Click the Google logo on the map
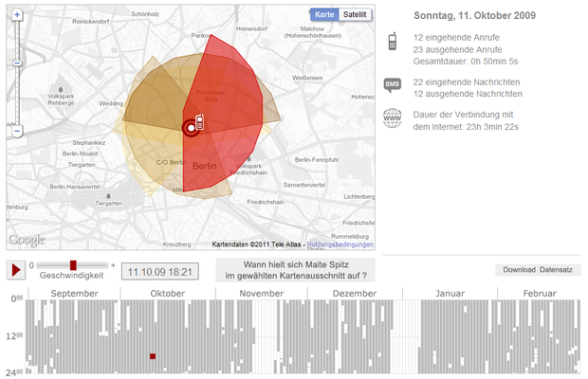588x379 pixels. pyautogui.click(x=27, y=240)
